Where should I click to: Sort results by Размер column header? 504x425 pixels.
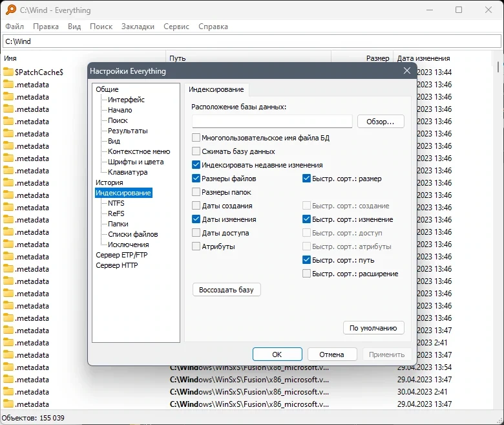click(x=362, y=58)
